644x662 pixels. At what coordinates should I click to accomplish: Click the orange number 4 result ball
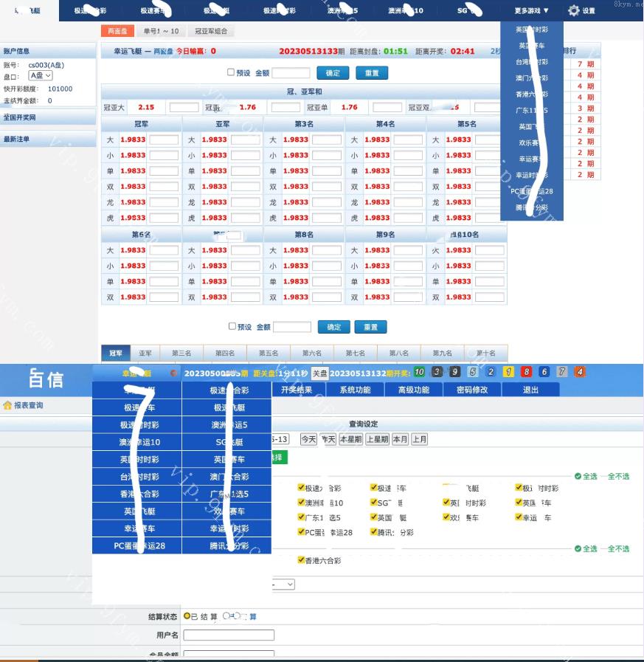[x=580, y=373]
